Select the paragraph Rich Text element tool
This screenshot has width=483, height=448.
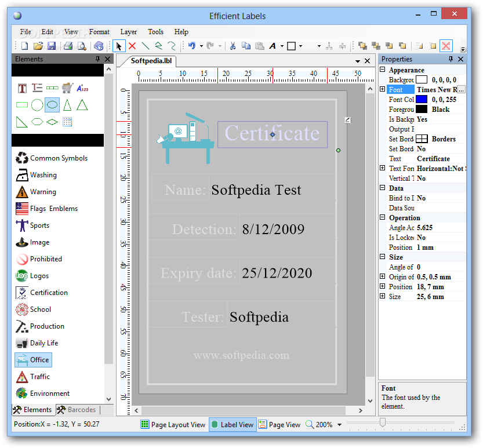click(x=37, y=88)
